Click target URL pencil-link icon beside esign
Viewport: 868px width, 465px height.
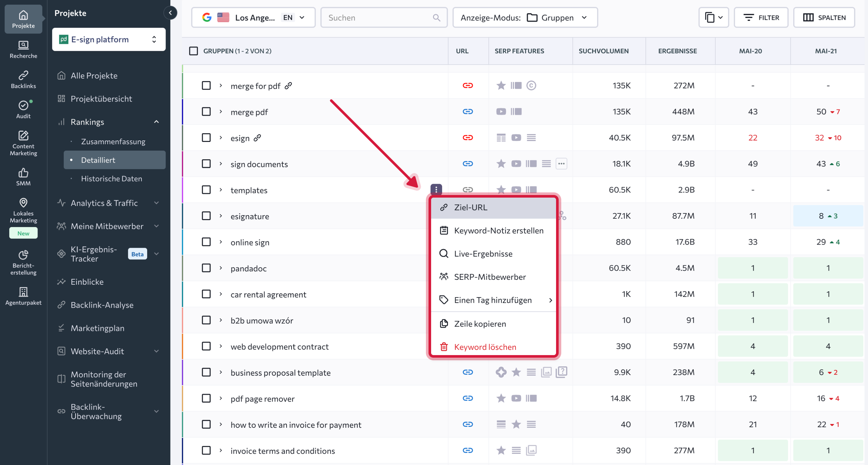257,138
